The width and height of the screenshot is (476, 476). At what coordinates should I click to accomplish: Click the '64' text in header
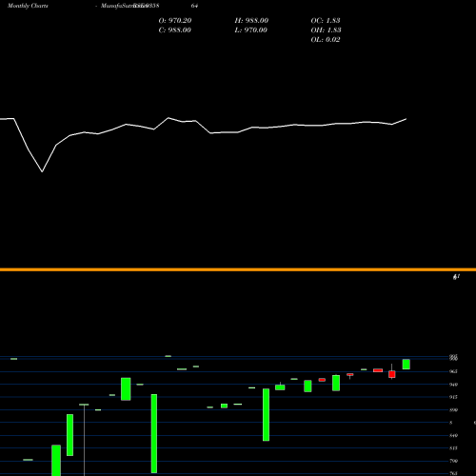194,6
